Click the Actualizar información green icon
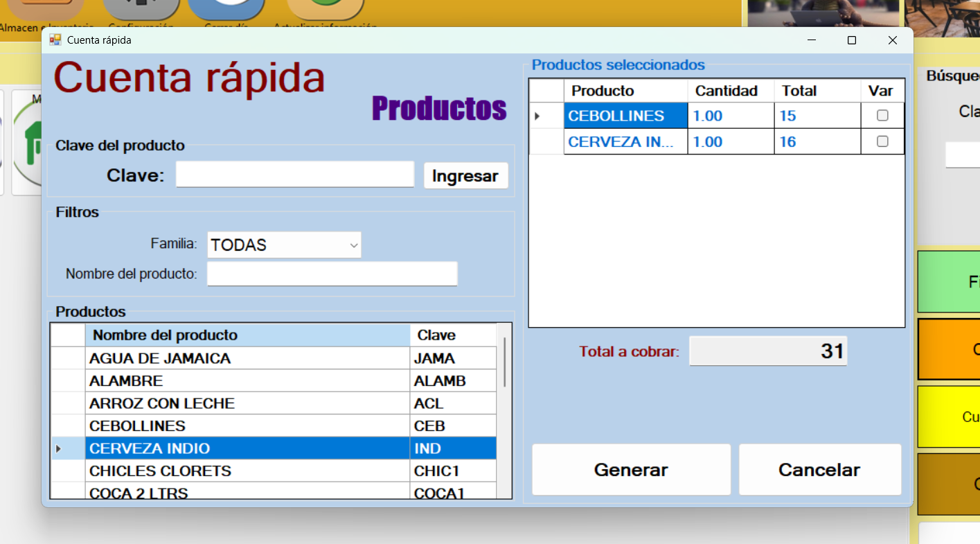The image size is (980, 544). point(326,10)
